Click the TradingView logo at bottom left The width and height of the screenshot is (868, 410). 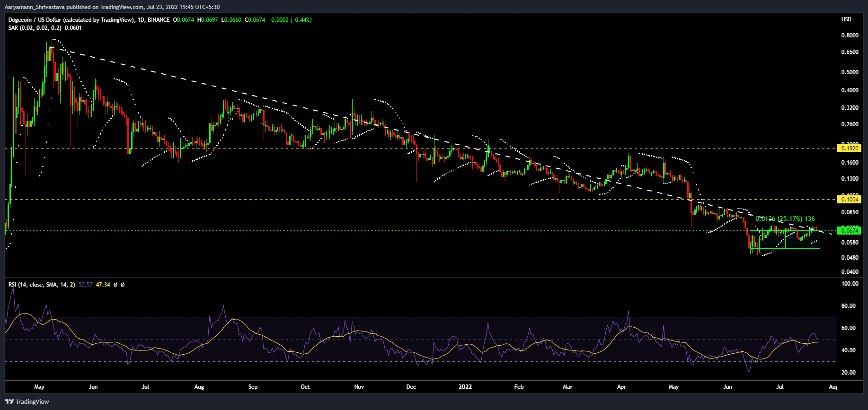click(28, 401)
